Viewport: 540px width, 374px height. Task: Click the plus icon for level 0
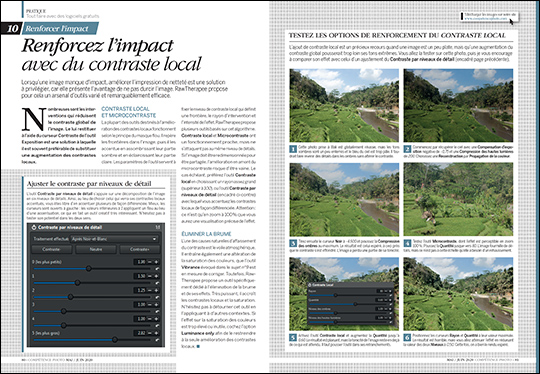[x=156, y=262]
